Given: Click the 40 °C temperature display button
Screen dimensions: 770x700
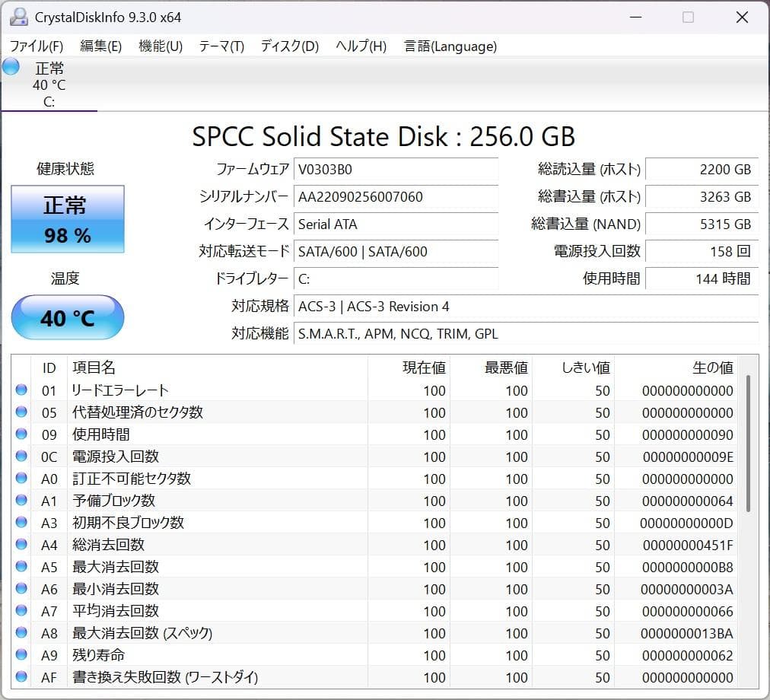Looking at the screenshot, I should point(67,317).
